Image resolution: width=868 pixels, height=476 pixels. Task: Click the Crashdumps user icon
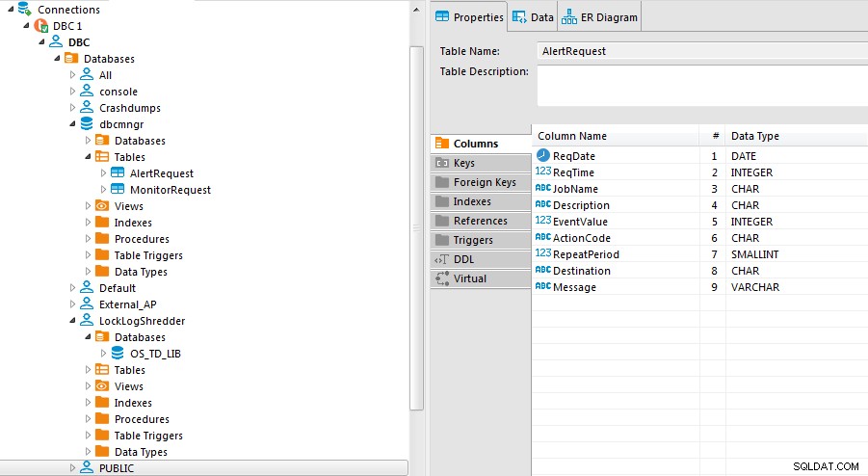click(87, 107)
